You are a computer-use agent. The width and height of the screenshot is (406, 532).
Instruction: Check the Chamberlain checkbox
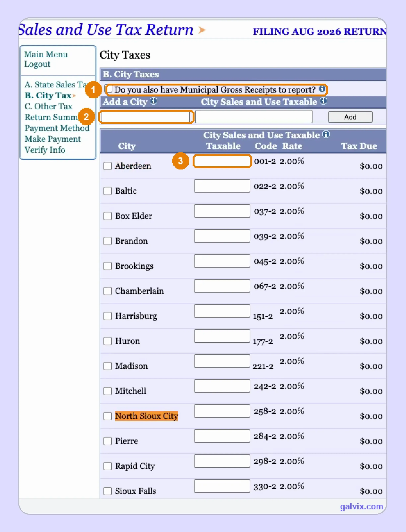tap(107, 291)
